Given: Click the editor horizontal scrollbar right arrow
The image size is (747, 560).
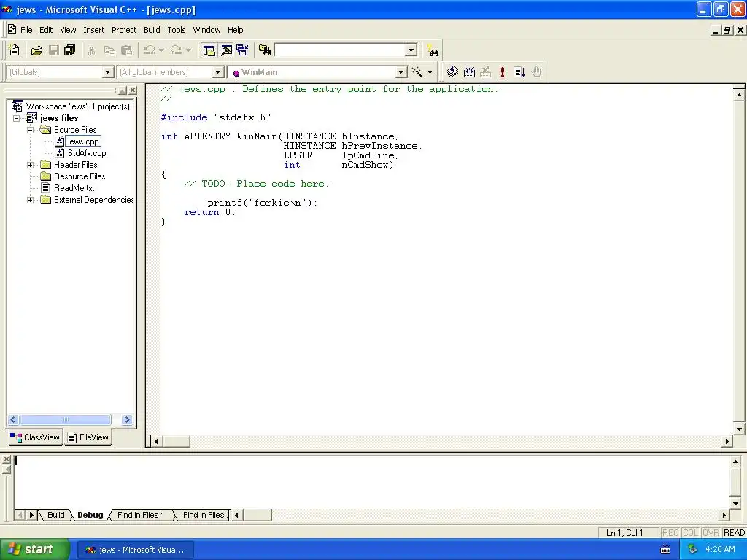Looking at the screenshot, I should [x=727, y=441].
